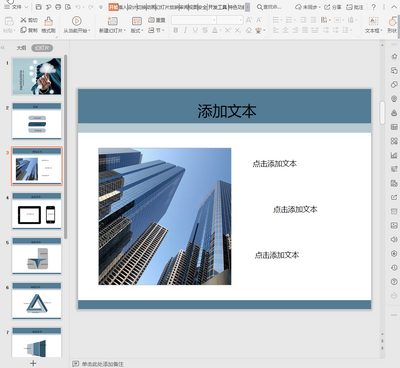Select slide 6 thumbnail with triangle
This screenshot has width=400, height=368.
pos(37,301)
